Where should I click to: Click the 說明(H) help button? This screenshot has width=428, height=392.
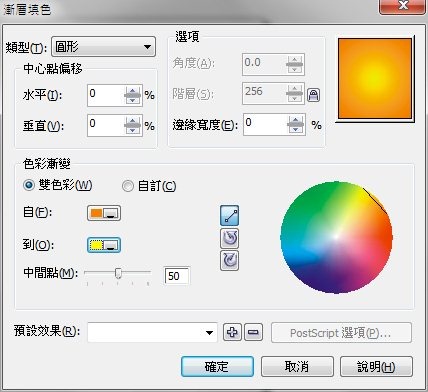(376, 367)
